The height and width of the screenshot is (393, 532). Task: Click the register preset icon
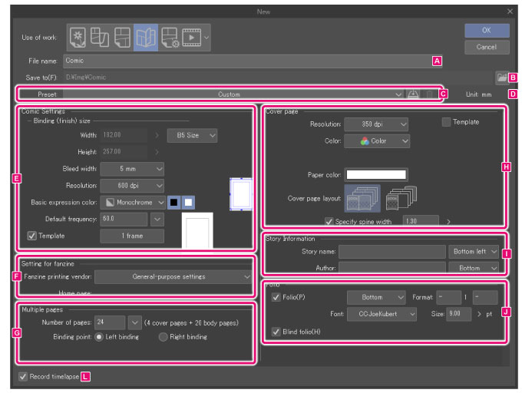[x=413, y=94]
